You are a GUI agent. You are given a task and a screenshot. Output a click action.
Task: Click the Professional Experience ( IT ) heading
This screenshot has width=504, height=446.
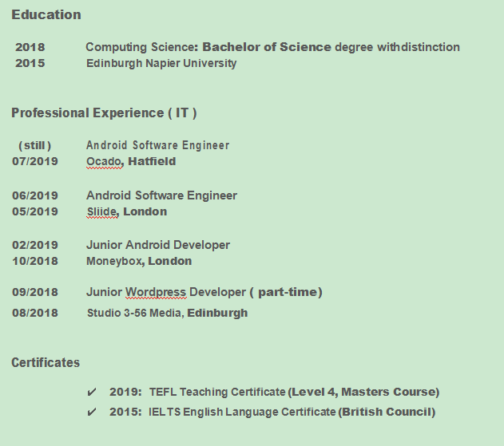[104, 113]
